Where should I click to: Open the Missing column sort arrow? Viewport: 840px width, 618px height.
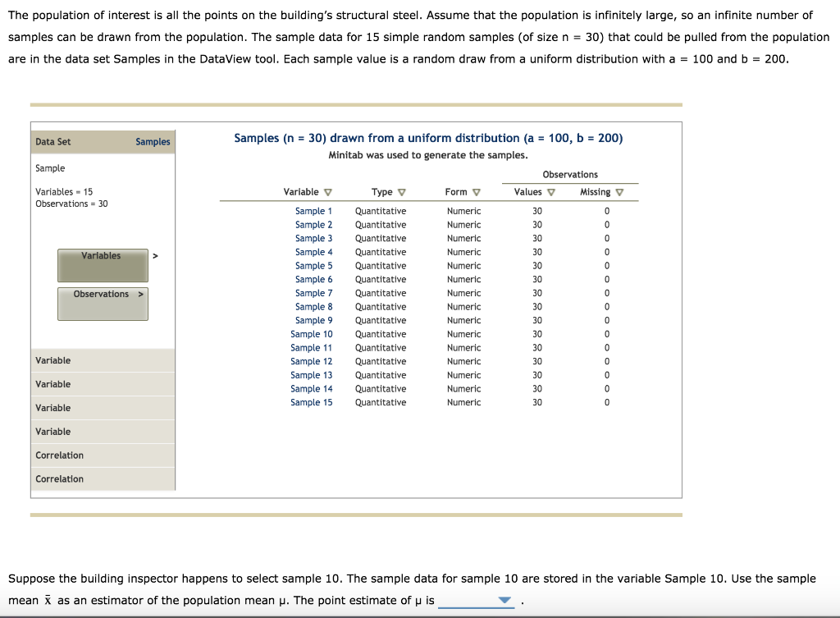pyautogui.click(x=619, y=192)
